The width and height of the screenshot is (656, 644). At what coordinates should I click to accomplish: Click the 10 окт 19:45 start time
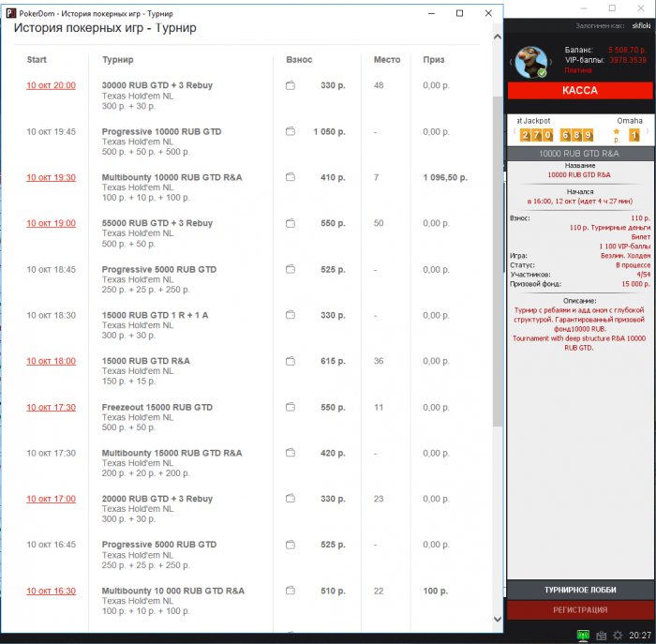click(51, 132)
